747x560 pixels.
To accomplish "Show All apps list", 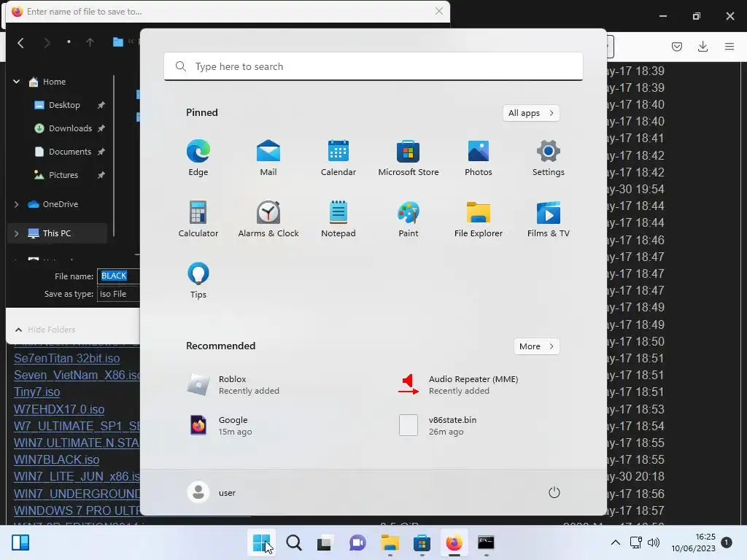I will tap(531, 113).
